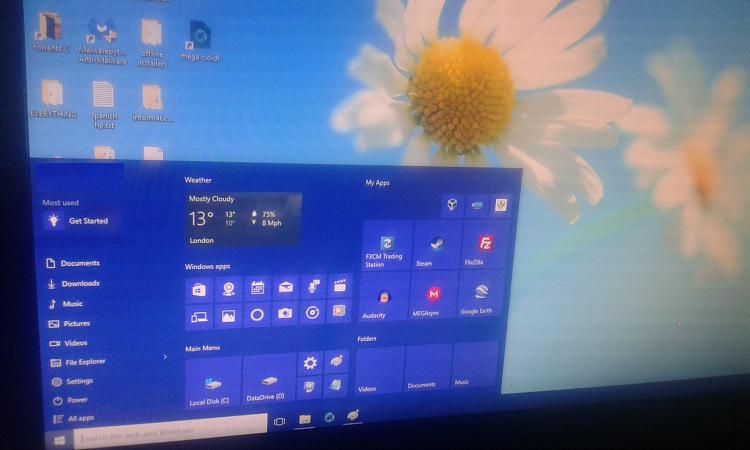The width and height of the screenshot is (750, 450).
Task: Click the Windows Start button
Action: 59,440
